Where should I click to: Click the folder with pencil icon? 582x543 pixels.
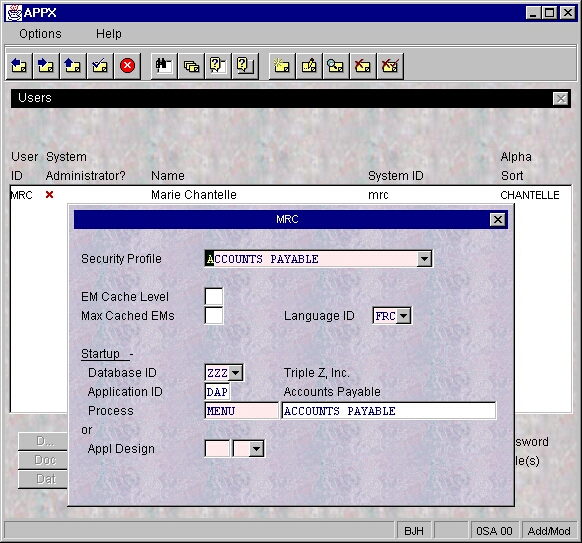pyautogui.click(x=309, y=66)
